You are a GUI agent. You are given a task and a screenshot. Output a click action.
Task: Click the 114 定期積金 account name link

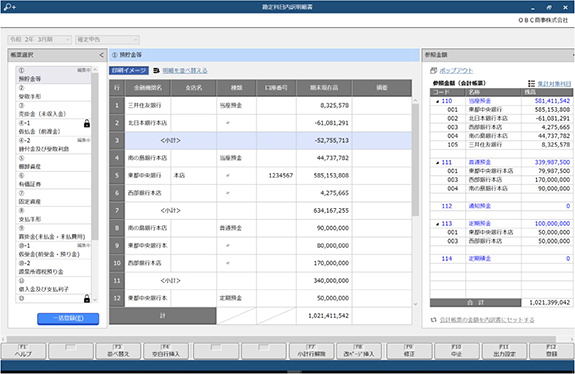480,259
